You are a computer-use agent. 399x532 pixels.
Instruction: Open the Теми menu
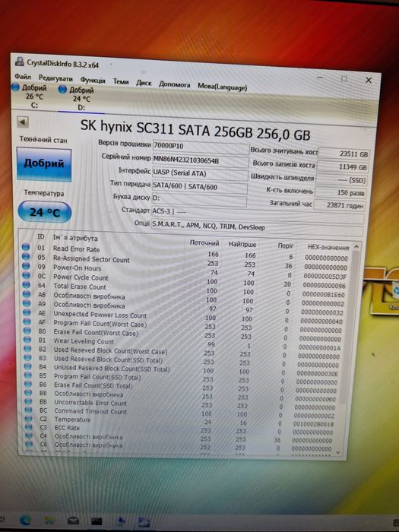click(x=120, y=81)
